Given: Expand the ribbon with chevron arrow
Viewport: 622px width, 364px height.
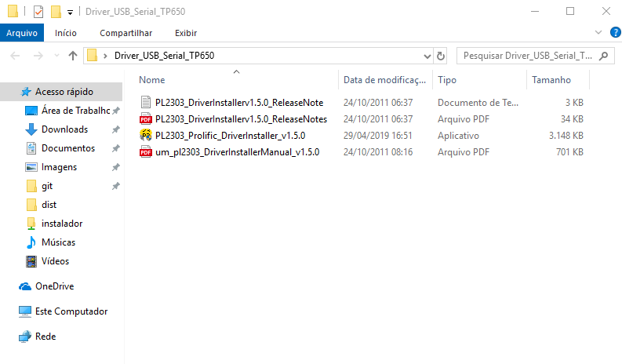Looking at the screenshot, I should tap(598, 32).
